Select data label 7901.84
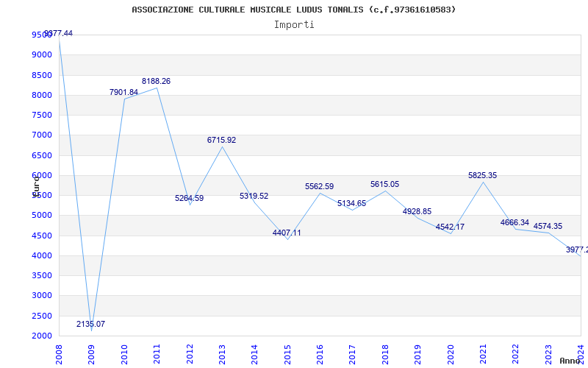588x368 pixels. 123,92
